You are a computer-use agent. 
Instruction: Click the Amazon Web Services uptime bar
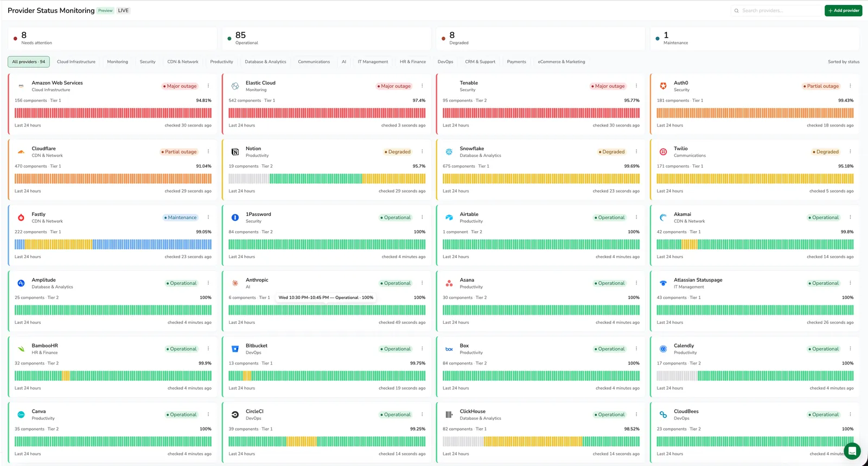(x=113, y=113)
